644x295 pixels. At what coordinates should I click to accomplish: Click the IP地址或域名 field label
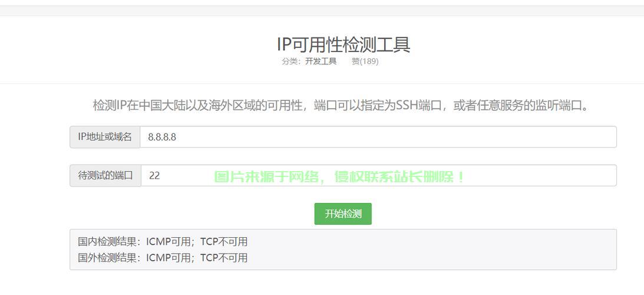(105, 137)
